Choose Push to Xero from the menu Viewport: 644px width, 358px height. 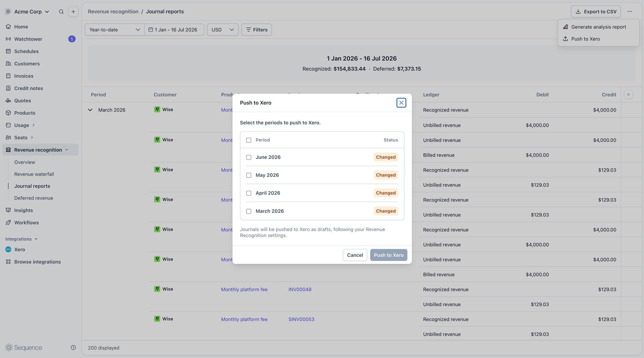(598, 39)
